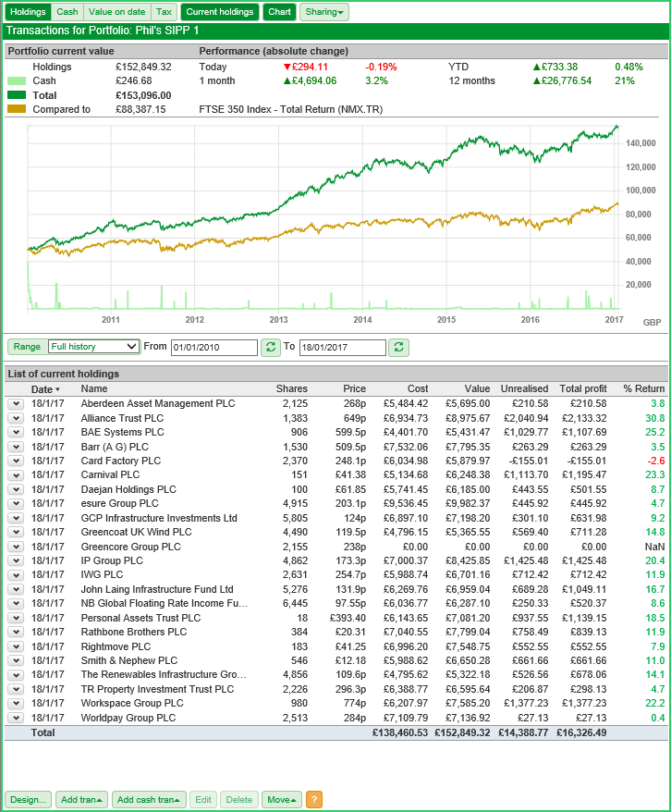This screenshot has height=812, width=671.
Task: Open the Move menu
Action: pos(282,800)
